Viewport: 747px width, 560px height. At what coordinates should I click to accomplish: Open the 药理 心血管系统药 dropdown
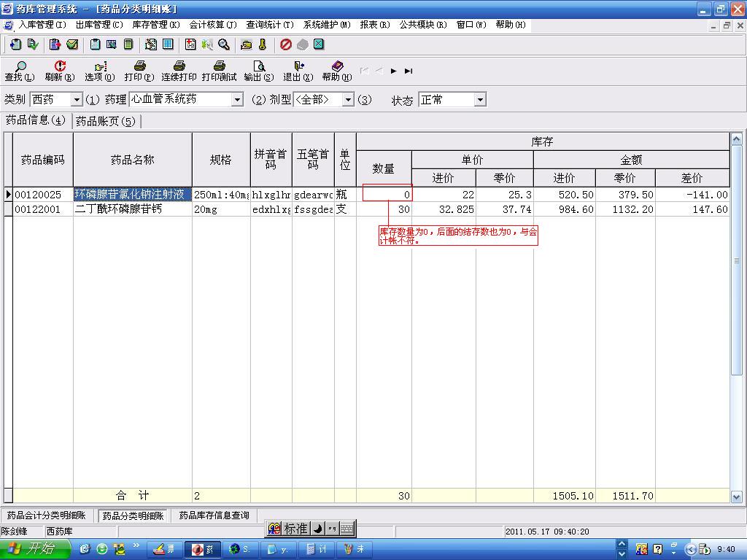coord(237,99)
